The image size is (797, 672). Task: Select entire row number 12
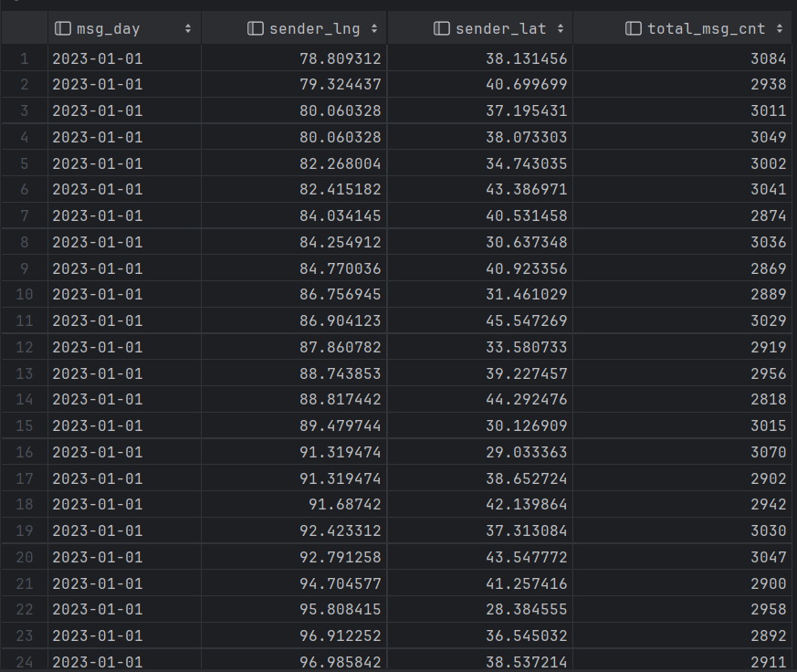(x=24, y=347)
